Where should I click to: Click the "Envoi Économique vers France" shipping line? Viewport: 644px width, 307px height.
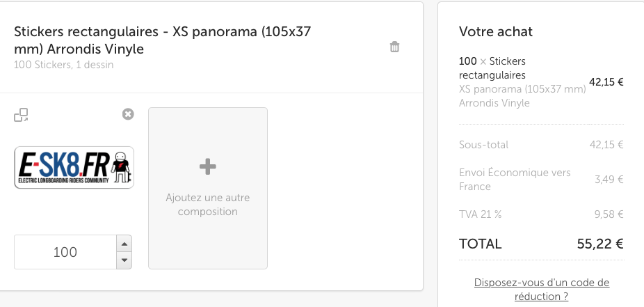[515, 179]
